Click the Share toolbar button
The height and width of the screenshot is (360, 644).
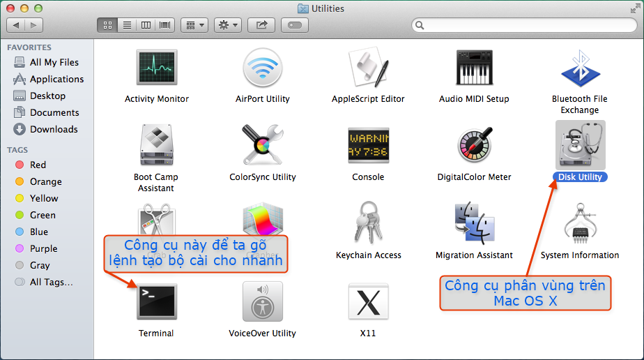point(261,25)
